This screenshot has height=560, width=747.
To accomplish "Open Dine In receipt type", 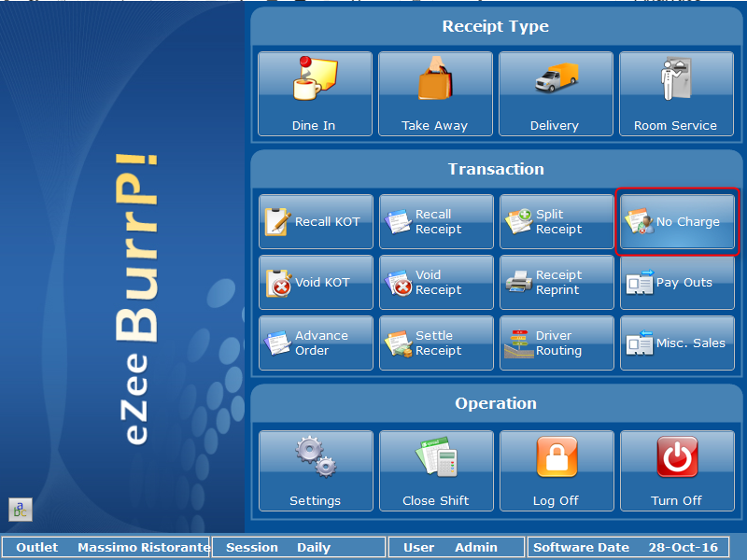I will [x=315, y=94].
